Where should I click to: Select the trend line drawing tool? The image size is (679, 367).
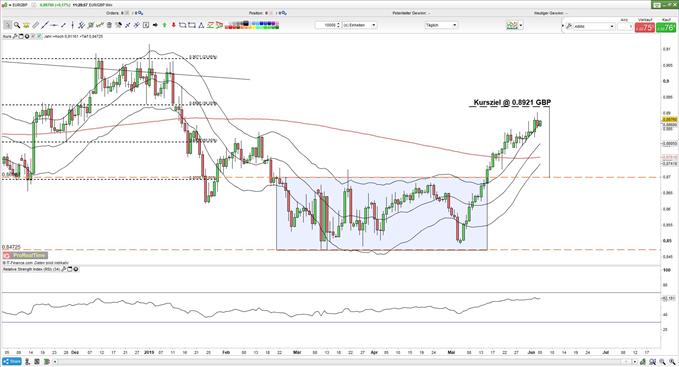coord(45,25)
